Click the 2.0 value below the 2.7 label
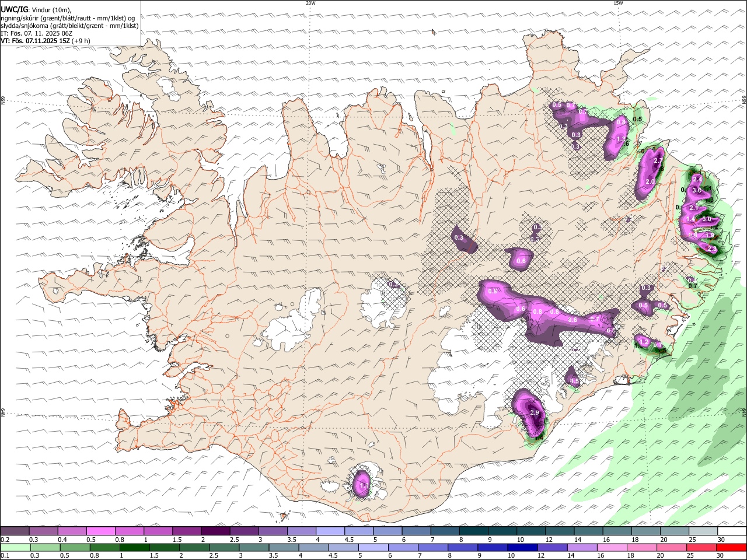The height and width of the screenshot is (560, 747). coord(650,182)
